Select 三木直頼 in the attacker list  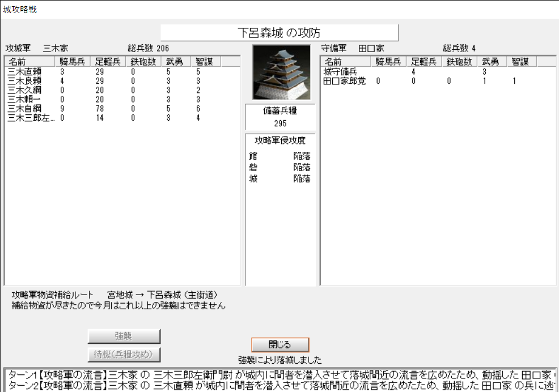[x=25, y=72]
